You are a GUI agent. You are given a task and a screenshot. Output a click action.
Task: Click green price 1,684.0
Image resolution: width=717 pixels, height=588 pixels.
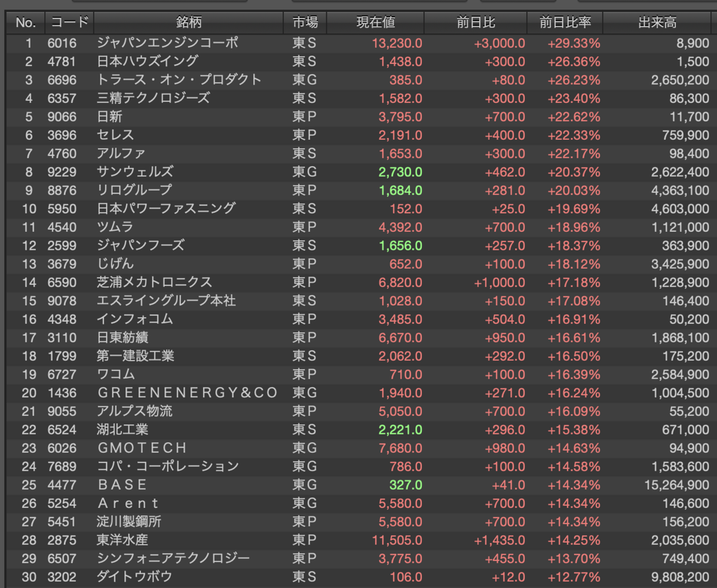400,191
